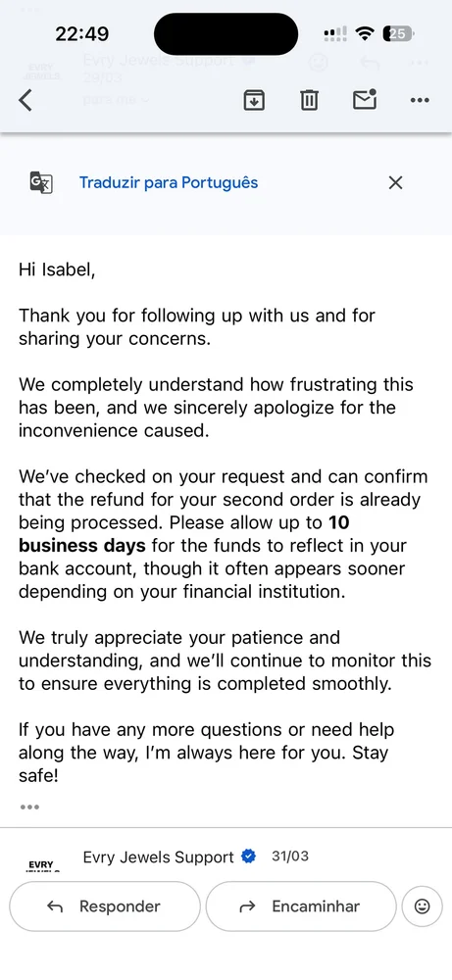452x980 pixels.
Task: Mark email as unread with envelope icon
Action: click(365, 99)
